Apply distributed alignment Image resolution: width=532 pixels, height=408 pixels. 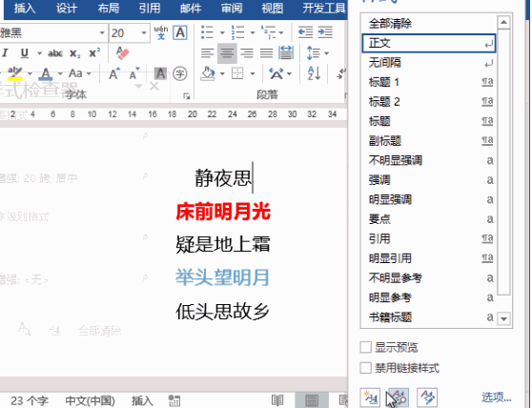click(x=286, y=53)
